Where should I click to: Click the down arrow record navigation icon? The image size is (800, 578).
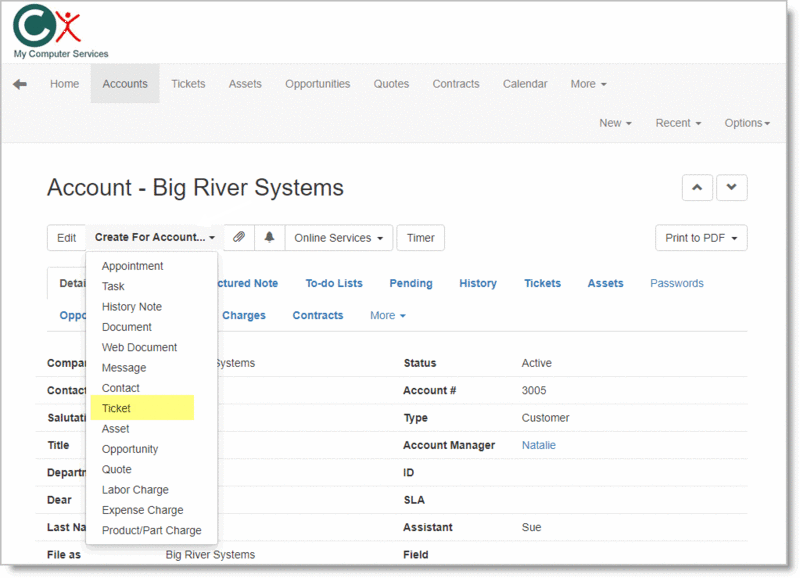pos(731,187)
